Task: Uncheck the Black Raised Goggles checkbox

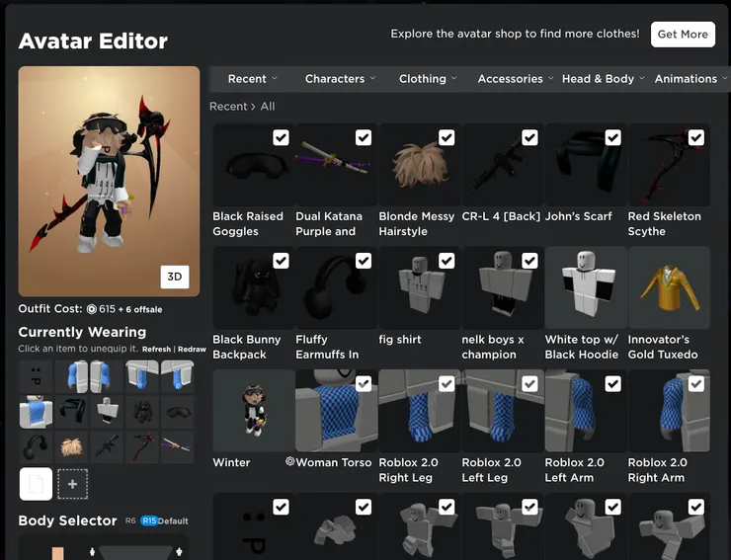Action: [x=281, y=137]
